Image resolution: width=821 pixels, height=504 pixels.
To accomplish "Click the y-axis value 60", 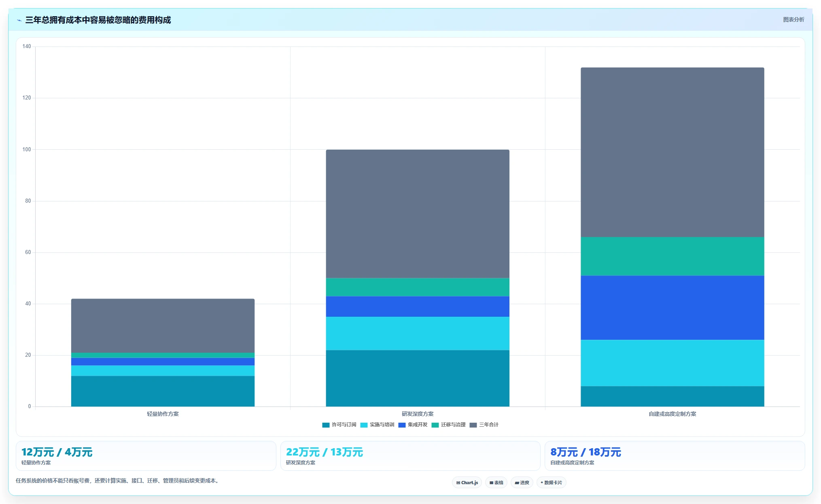I will 28,252.
